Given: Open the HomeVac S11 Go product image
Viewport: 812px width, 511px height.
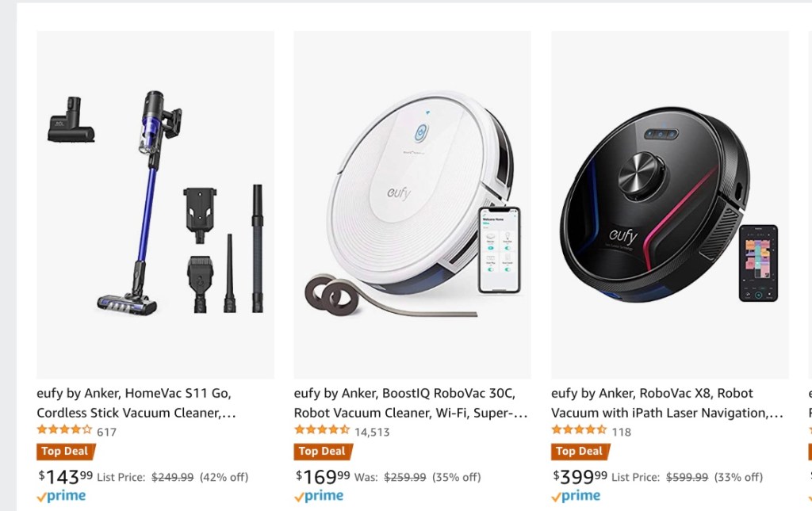Looking at the screenshot, I should [155, 204].
